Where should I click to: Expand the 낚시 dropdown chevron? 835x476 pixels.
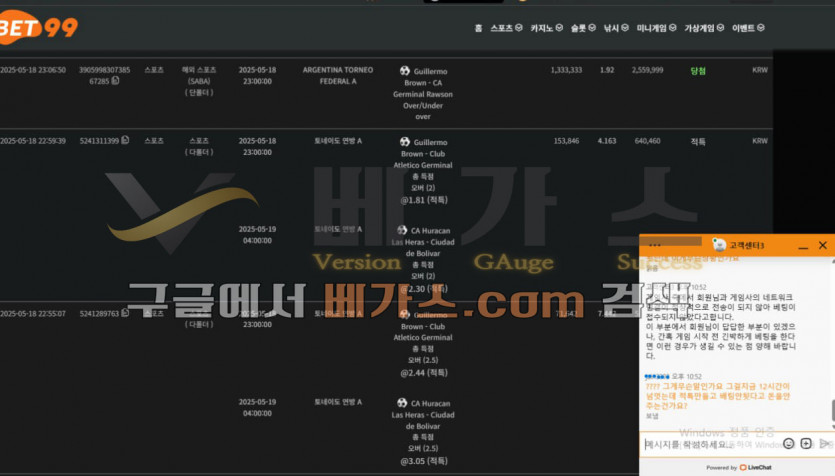[625, 28]
